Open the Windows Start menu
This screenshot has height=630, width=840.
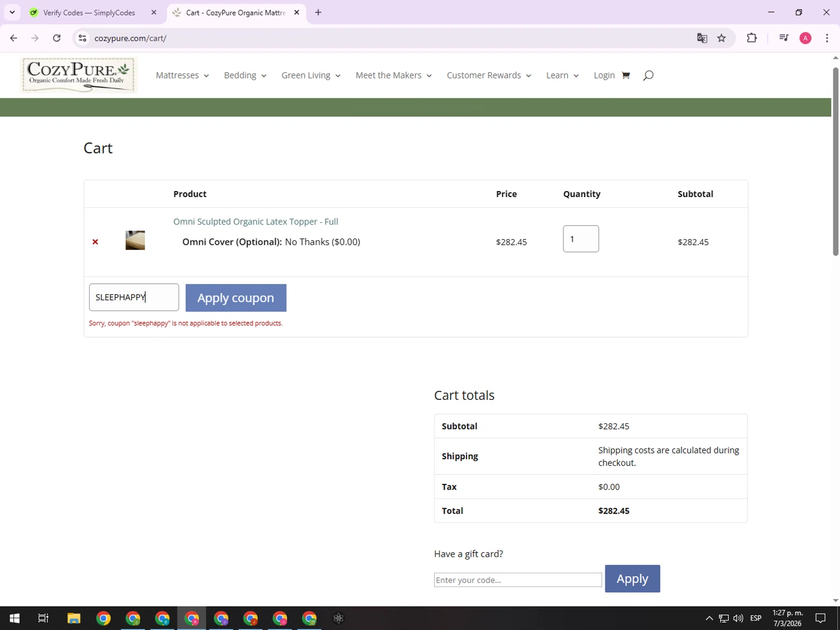point(15,618)
